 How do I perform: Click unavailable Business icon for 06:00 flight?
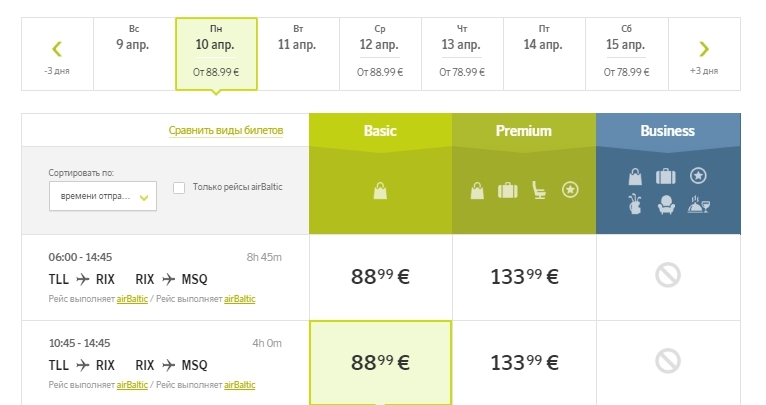pos(668,276)
